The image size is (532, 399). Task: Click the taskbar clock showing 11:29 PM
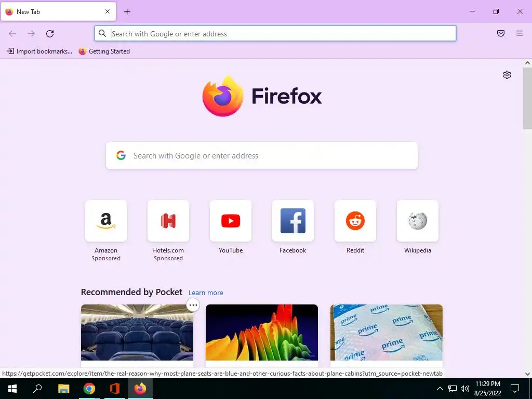(x=487, y=389)
